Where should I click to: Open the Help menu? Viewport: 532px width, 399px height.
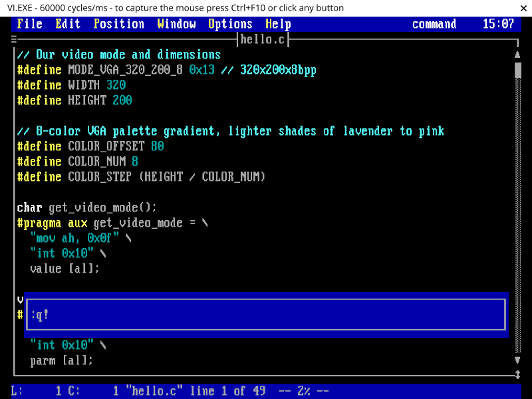point(278,24)
